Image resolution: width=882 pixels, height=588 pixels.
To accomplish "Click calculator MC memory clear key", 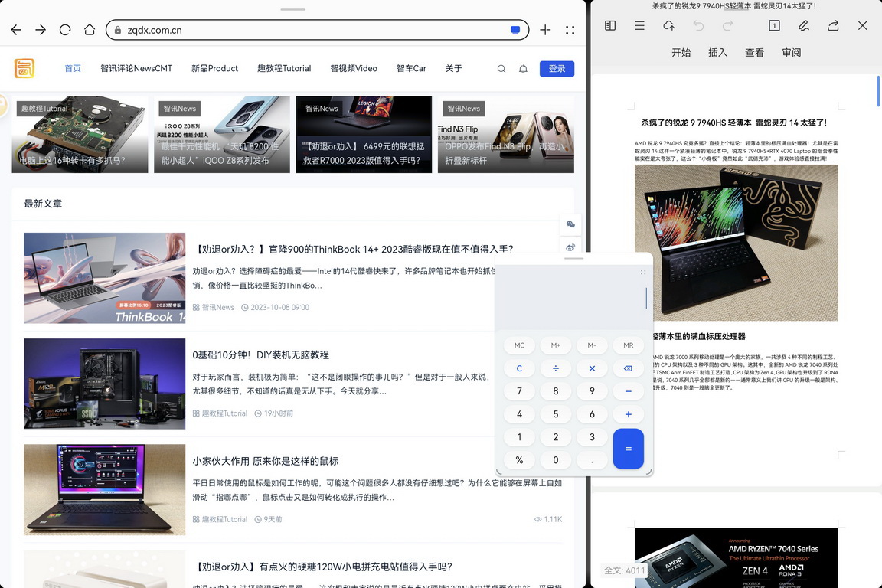I will point(519,345).
